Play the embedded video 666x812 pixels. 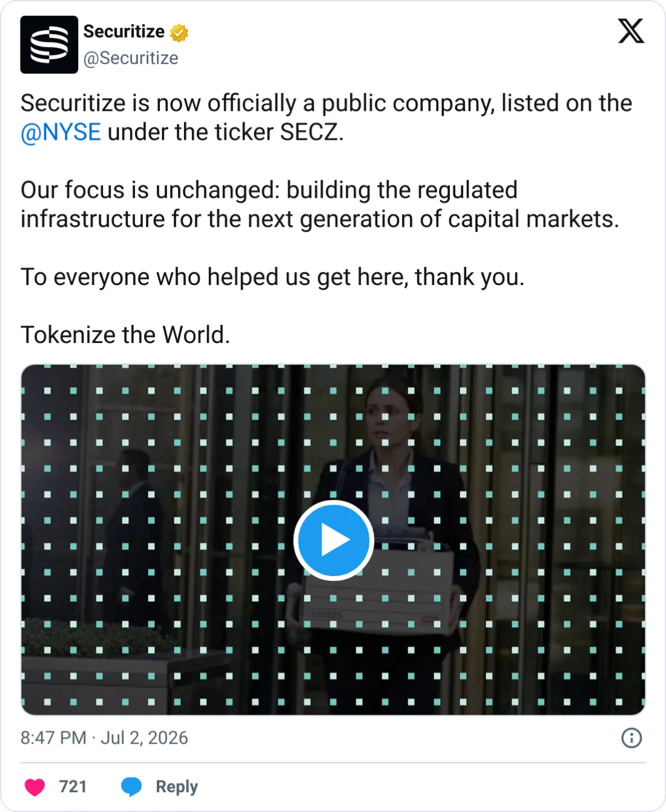(333, 540)
